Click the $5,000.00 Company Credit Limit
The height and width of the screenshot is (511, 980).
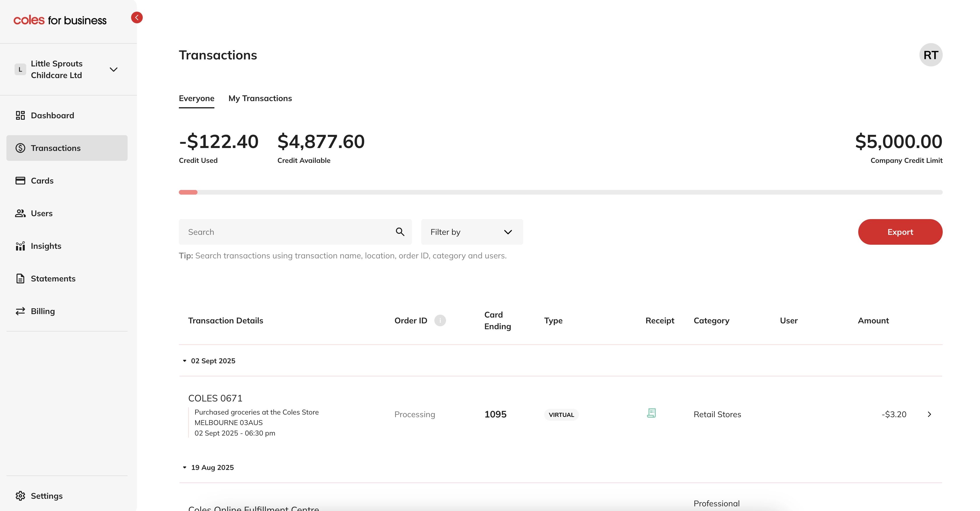click(899, 142)
